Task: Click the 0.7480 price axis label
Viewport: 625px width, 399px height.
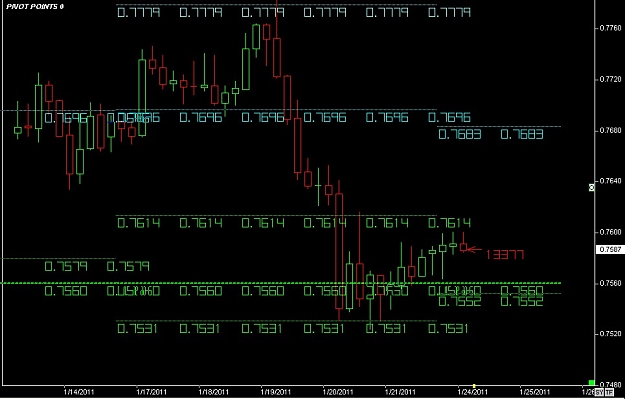Action: click(610, 385)
